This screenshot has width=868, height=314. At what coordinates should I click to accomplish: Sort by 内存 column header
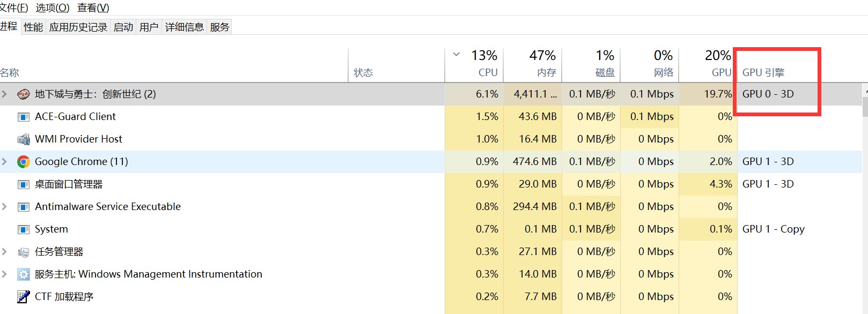[533, 65]
